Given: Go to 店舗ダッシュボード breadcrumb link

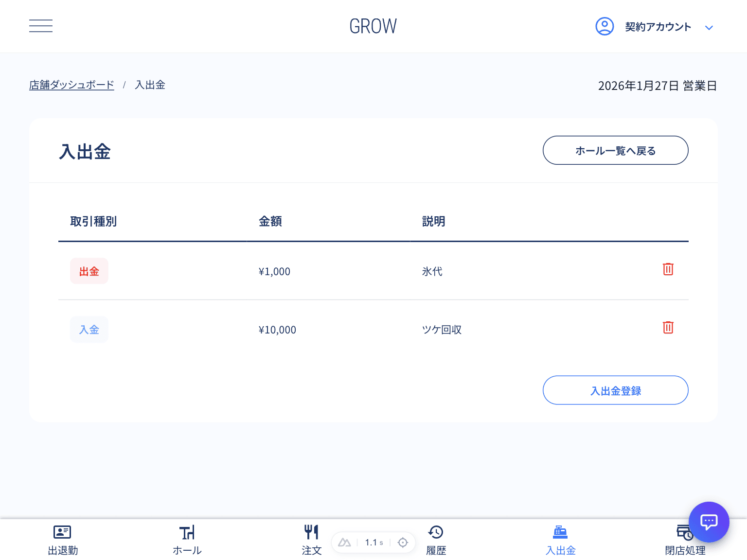Looking at the screenshot, I should click(x=71, y=85).
